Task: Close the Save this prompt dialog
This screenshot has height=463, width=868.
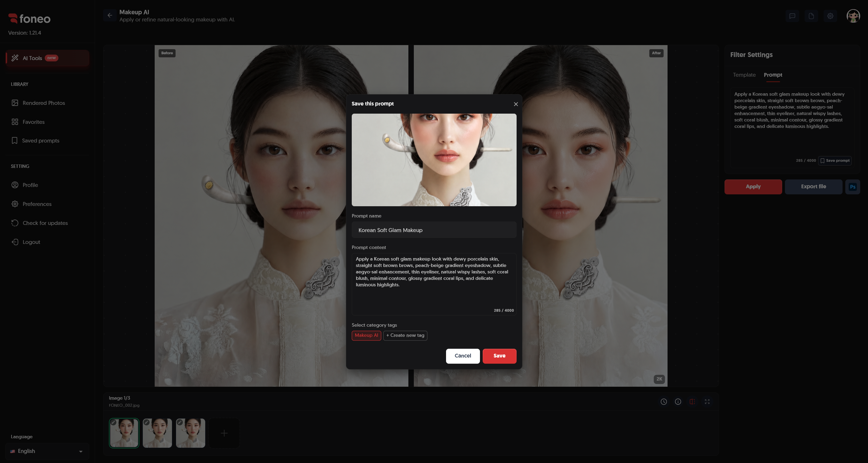Action: pyautogui.click(x=516, y=104)
